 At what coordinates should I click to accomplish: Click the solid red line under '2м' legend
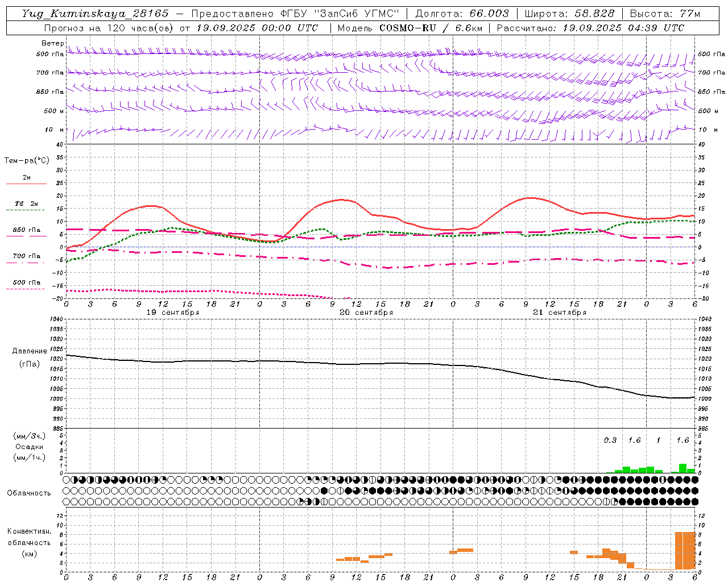pos(26,184)
